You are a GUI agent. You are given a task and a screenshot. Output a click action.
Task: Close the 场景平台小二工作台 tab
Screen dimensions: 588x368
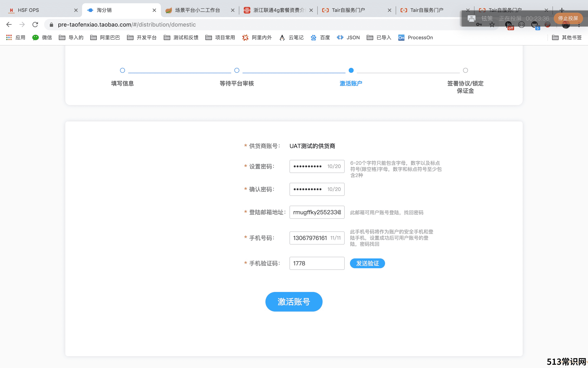[233, 10]
